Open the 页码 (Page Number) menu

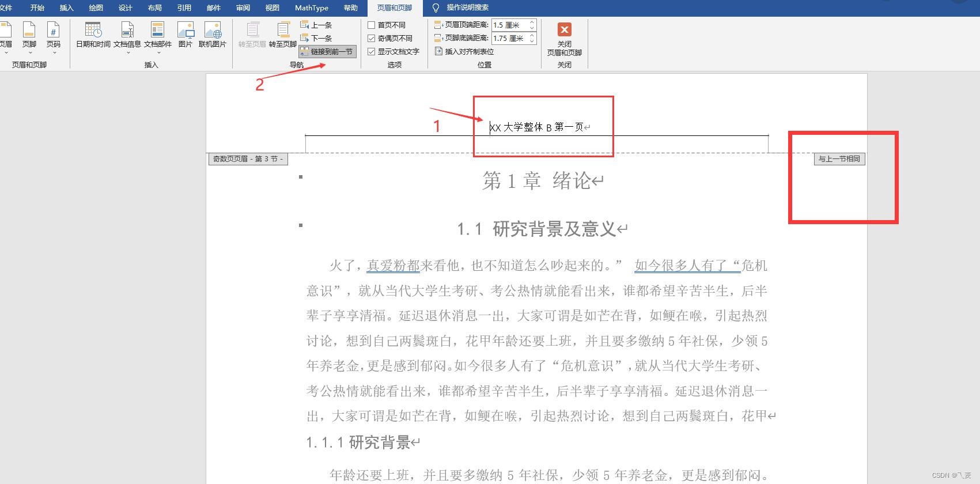click(54, 37)
